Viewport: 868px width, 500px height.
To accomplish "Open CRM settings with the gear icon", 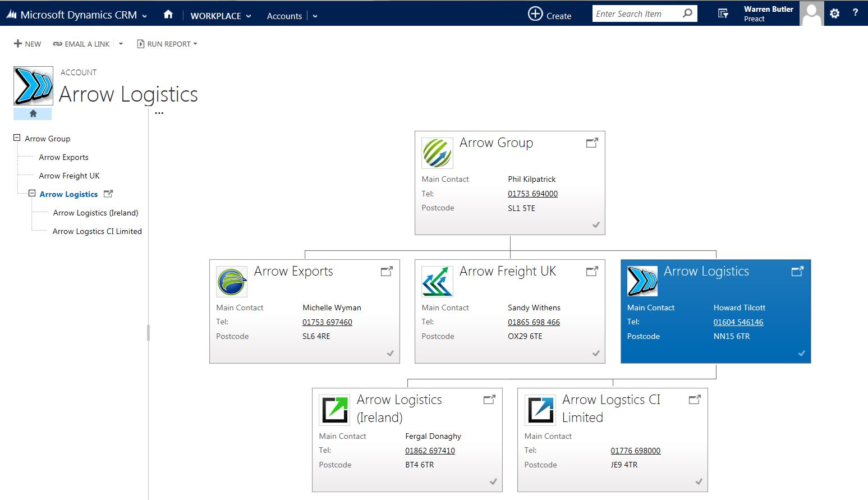I will click(835, 13).
